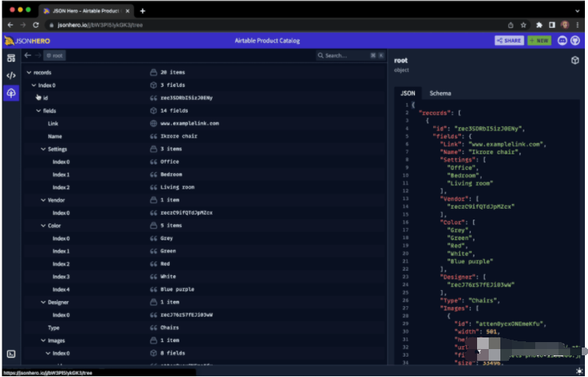Select the JSON Hero browser tab

click(x=85, y=11)
